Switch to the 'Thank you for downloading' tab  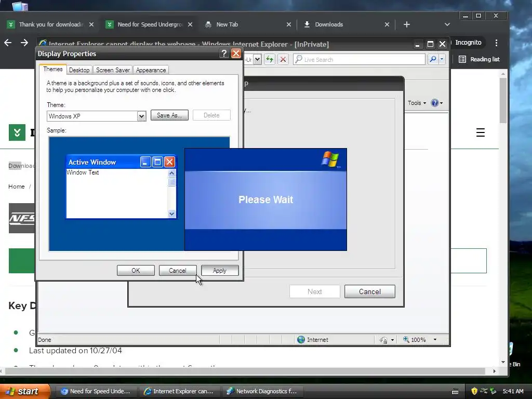(x=50, y=24)
